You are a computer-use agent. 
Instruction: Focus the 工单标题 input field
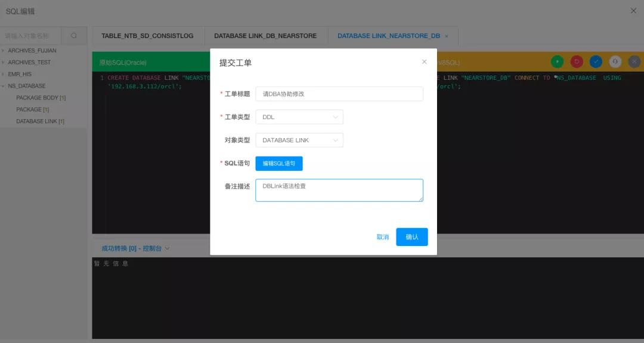pyautogui.click(x=339, y=94)
